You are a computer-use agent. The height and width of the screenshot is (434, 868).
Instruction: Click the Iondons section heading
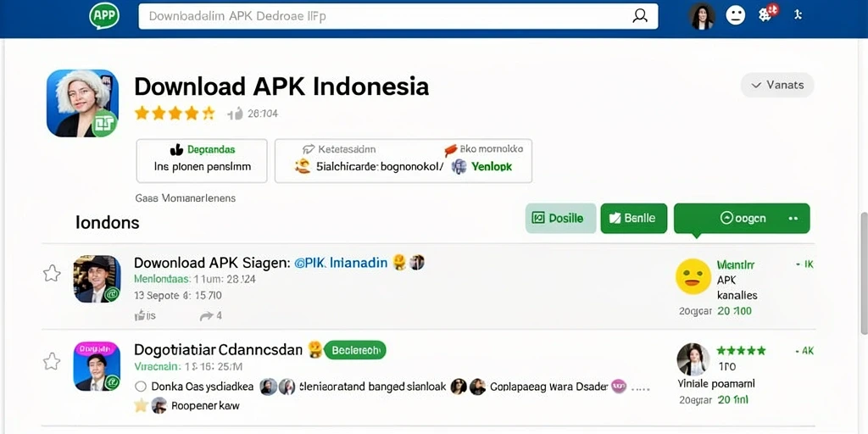[x=108, y=223]
